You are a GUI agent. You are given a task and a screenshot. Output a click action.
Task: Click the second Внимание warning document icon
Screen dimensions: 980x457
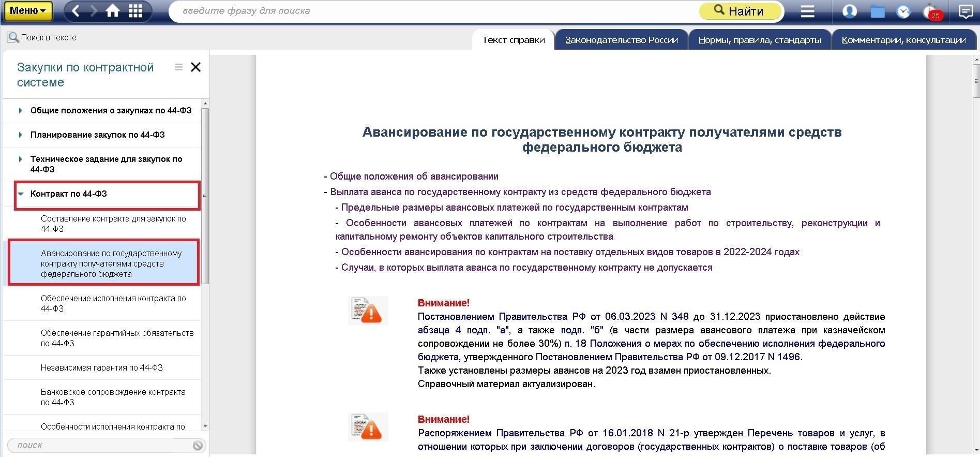click(368, 427)
